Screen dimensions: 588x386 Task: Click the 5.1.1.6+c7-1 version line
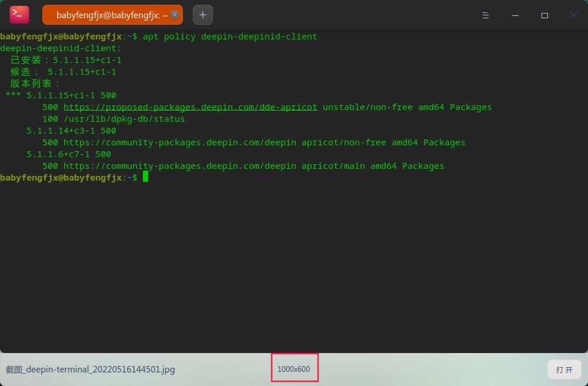point(69,154)
